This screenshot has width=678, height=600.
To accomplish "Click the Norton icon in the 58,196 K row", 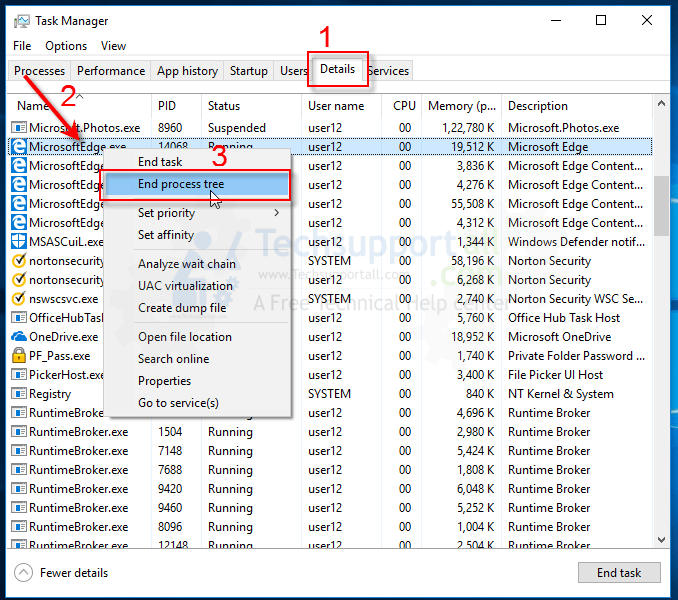I will pyautogui.click(x=19, y=260).
